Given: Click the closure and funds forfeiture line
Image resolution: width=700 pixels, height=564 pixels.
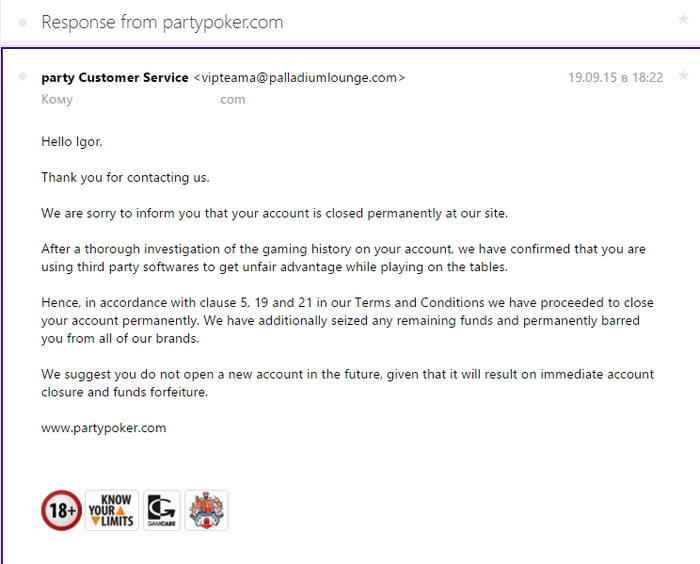Looking at the screenshot, I should 125,392.
